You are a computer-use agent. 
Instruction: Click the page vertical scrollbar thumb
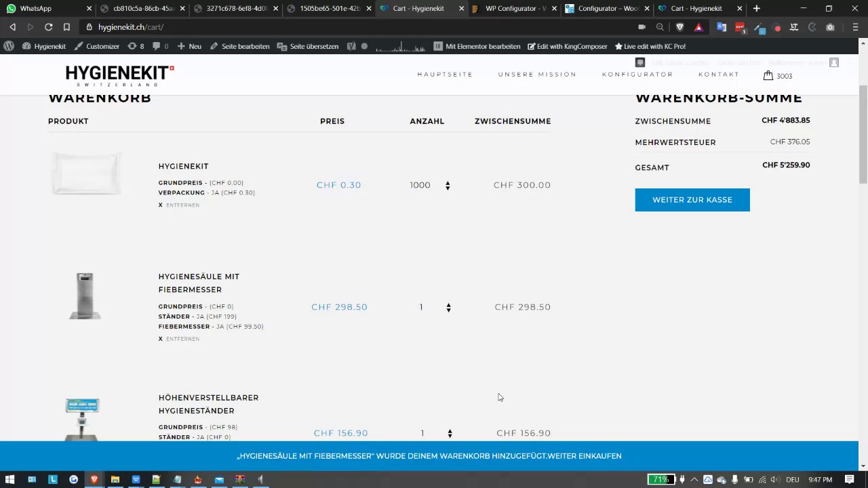point(863,134)
